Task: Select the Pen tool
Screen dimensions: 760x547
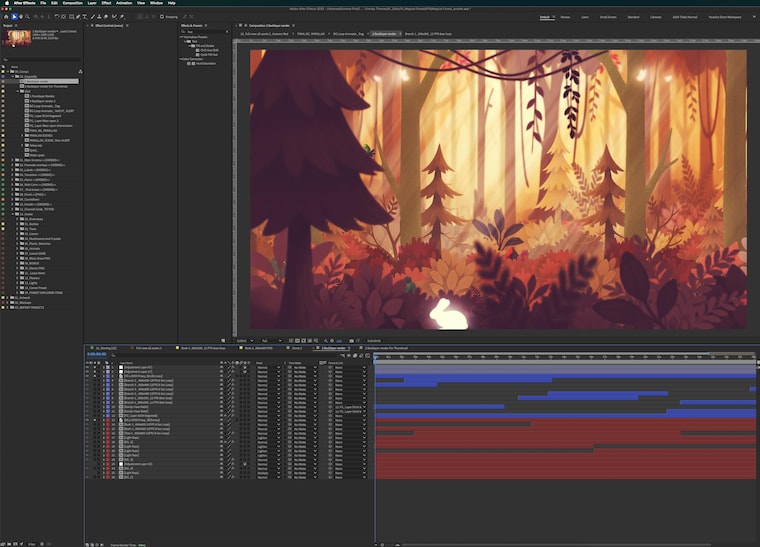Action: [x=78, y=16]
